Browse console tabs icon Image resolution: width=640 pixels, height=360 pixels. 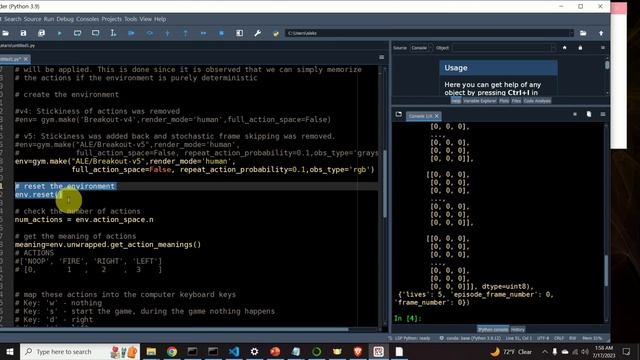click(399, 114)
